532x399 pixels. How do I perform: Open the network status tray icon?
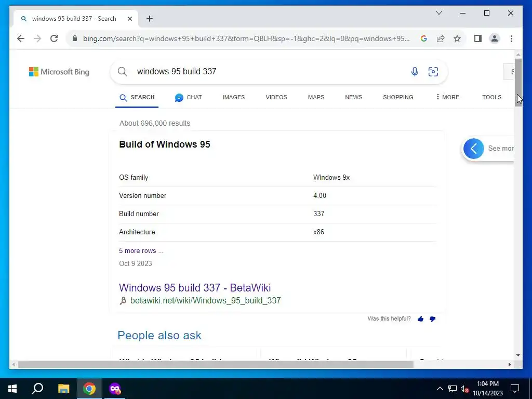[453, 389]
